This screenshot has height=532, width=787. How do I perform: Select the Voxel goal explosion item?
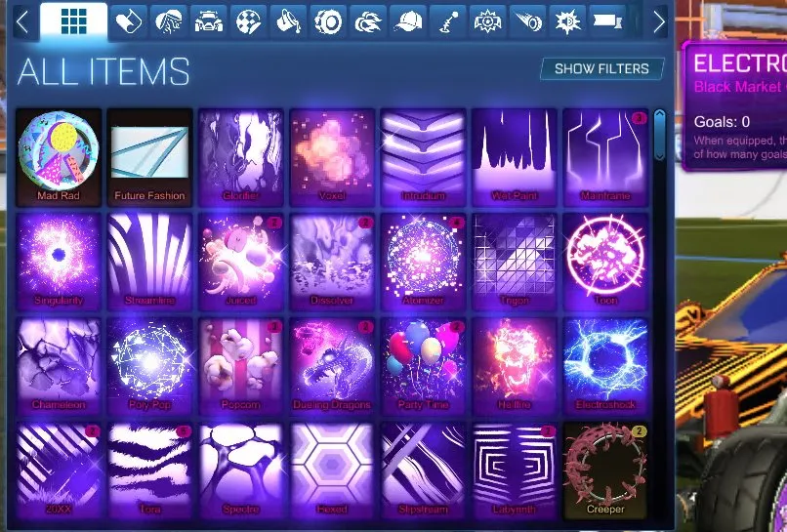click(332, 157)
